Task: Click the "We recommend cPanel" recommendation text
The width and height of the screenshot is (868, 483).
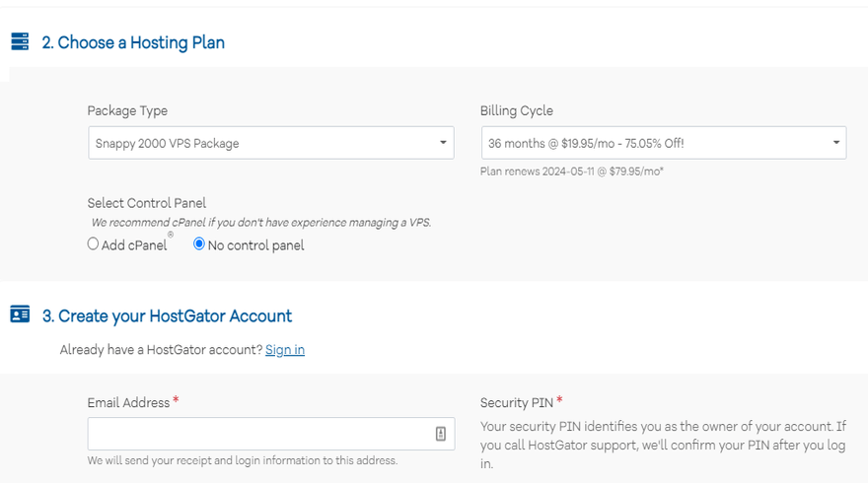Action: pyautogui.click(x=261, y=223)
